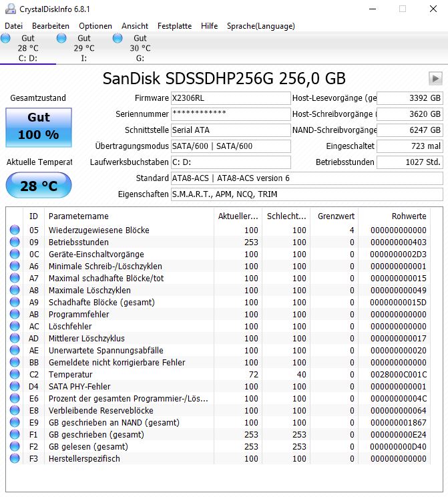
Task: Click the CrystalDiskInfo app icon in title bar
Action: [x=11, y=9]
